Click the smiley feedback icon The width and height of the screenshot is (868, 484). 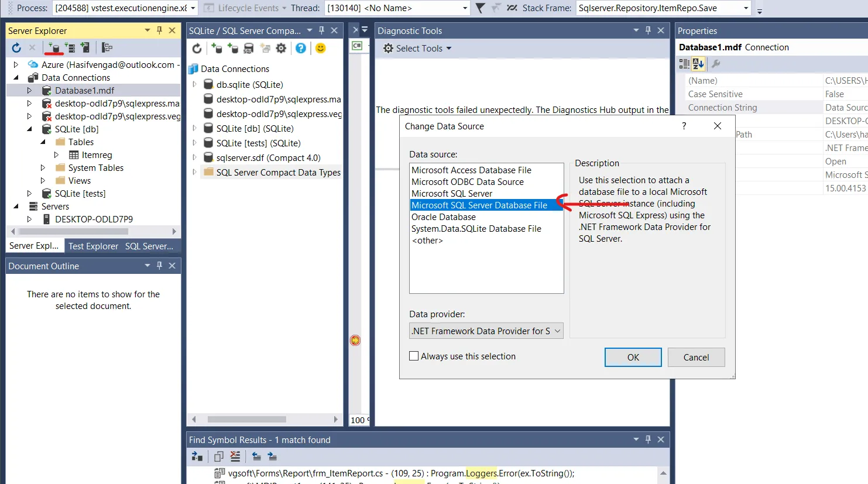point(321,49)
